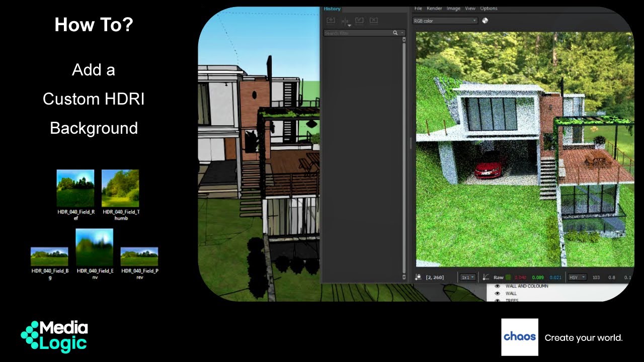Viewport: 644px width, 362px height.
Task: Click the green color swatch beside Raw
Action: (x=509, y=277)
